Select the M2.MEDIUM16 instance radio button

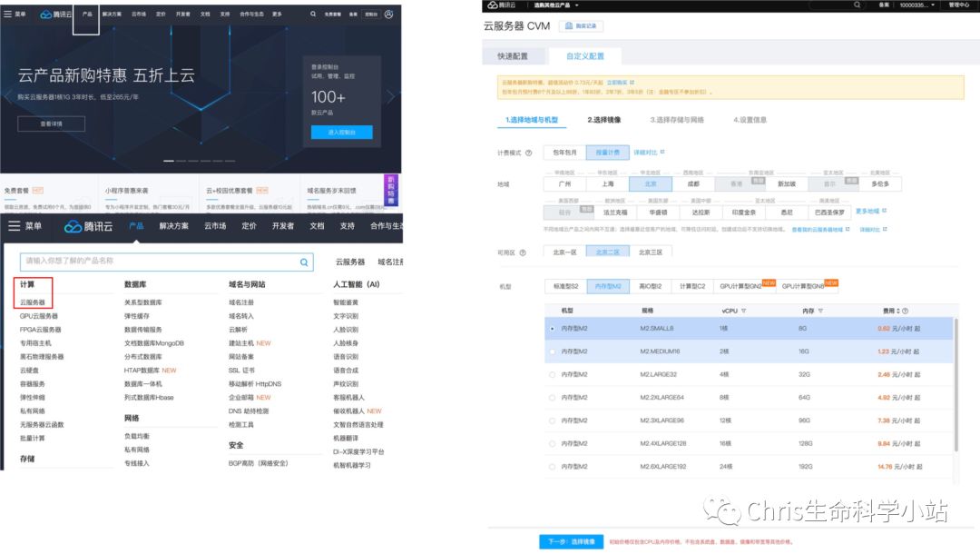(x=552, y=352)
